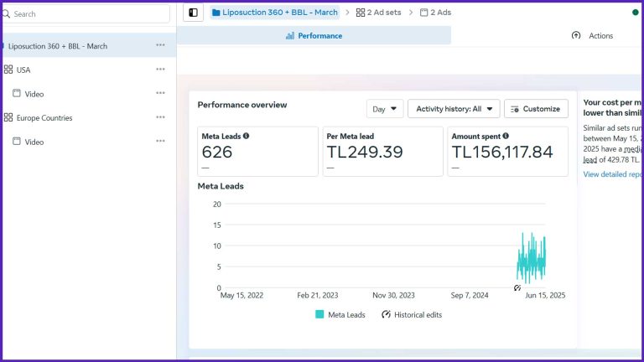Select Liposuction 360 + BBL - March campaign
The width and height of the screenshot is (644, 362).
click(x=89, y=45)
